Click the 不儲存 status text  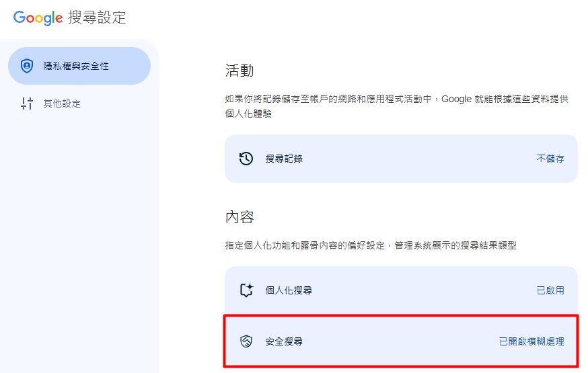pyautogui.click(x=550, y=159)
